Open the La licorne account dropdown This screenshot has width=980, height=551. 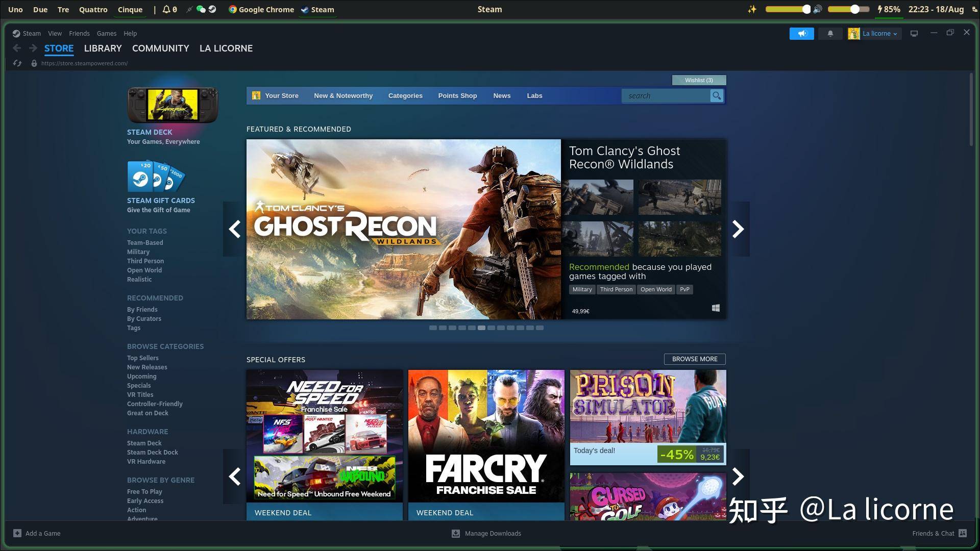[x=879, y=34]
